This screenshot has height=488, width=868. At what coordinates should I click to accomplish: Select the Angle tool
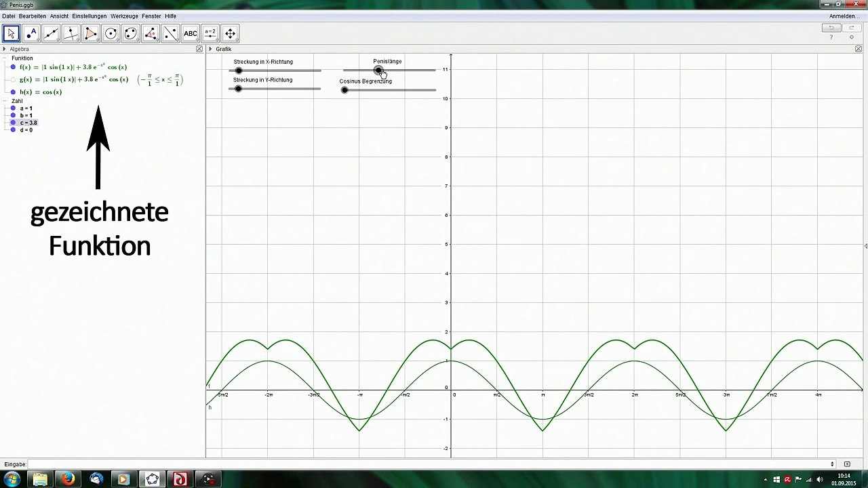coord(151,33)
